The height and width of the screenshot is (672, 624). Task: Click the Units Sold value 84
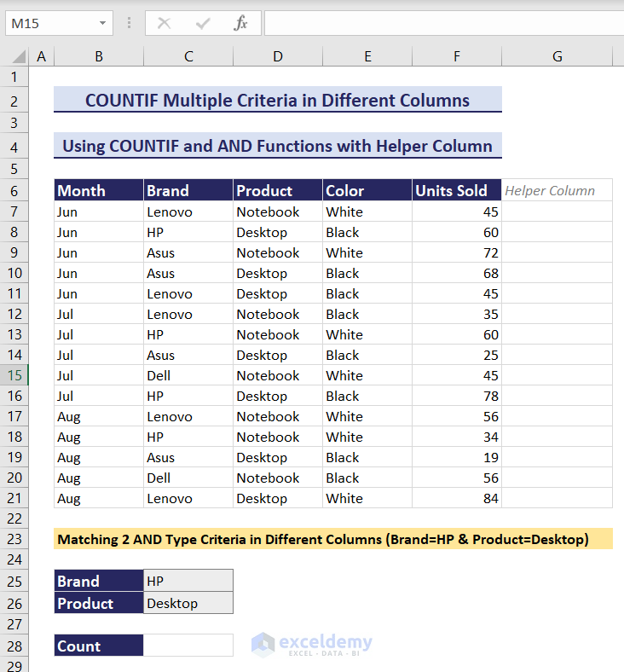[x=457, y=498]
